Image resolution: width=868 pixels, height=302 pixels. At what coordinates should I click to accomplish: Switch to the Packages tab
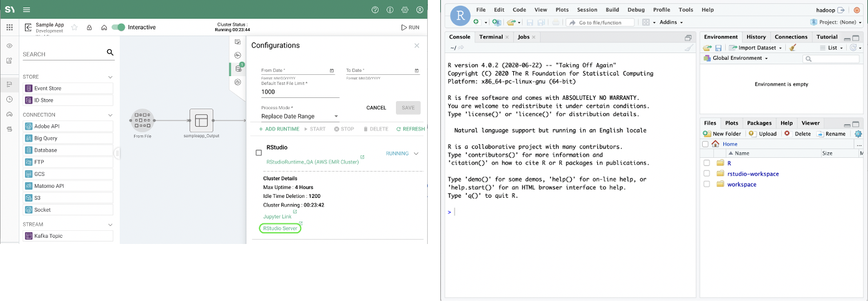click(759, 123)
